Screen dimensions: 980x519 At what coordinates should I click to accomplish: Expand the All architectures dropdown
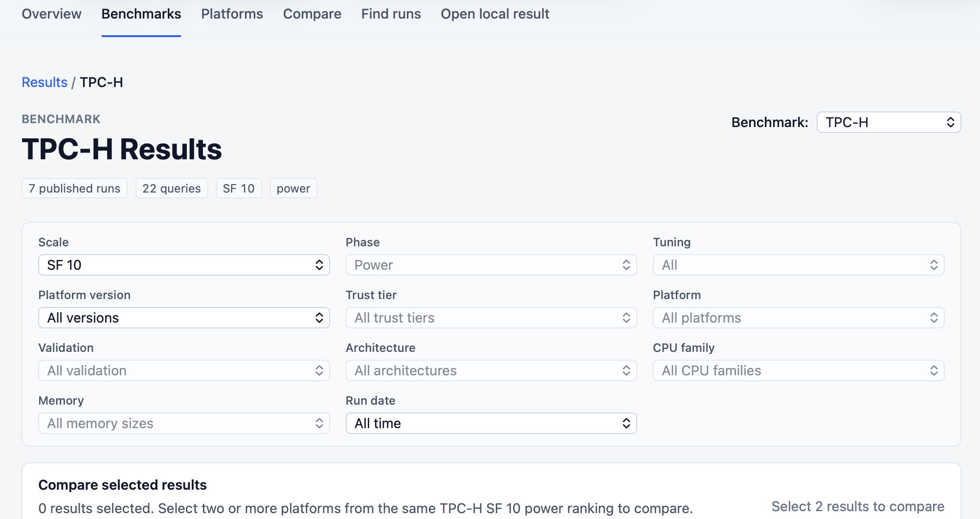[491, 370]
